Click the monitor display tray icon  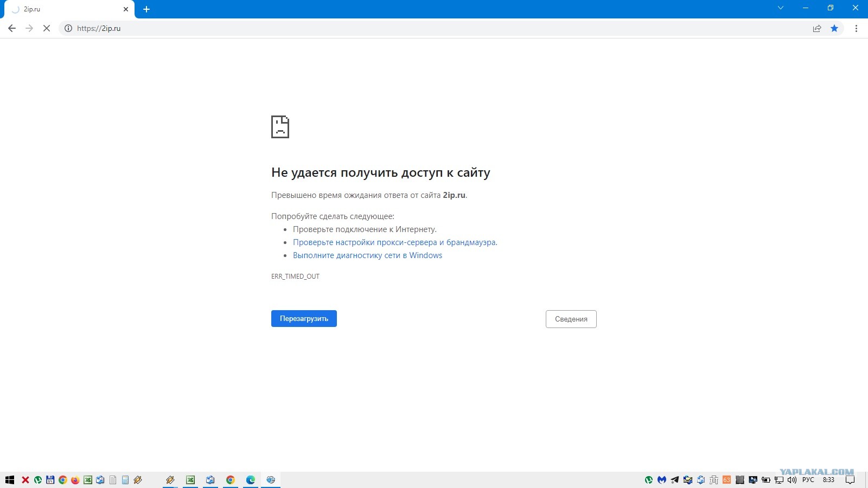pos(753,480)
